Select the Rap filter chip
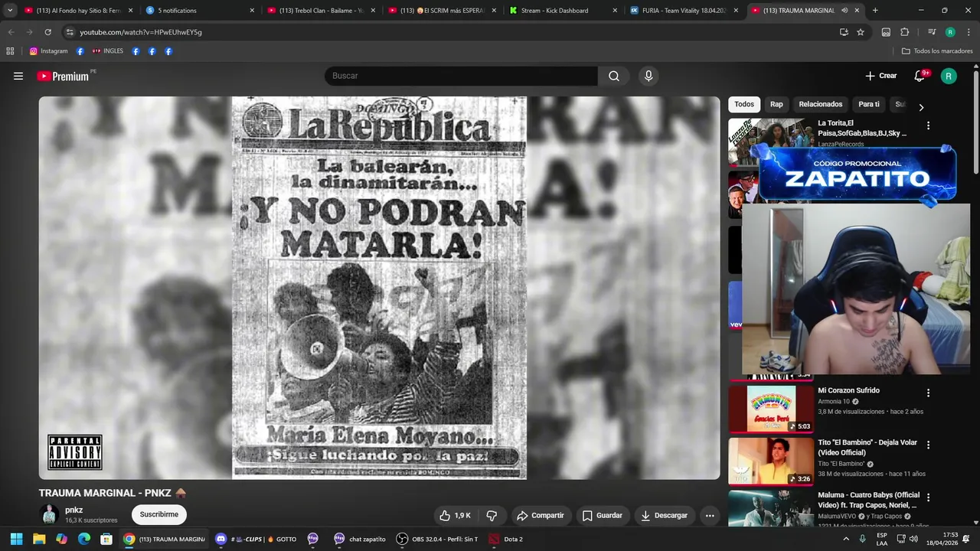Screen dimensions: 980x551 [x=776, y=104]
